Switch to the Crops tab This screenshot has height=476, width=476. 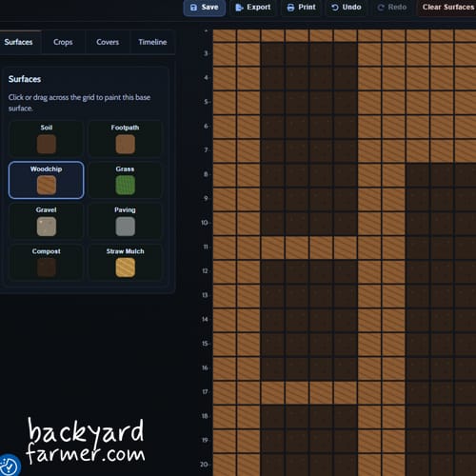[63, 42]
